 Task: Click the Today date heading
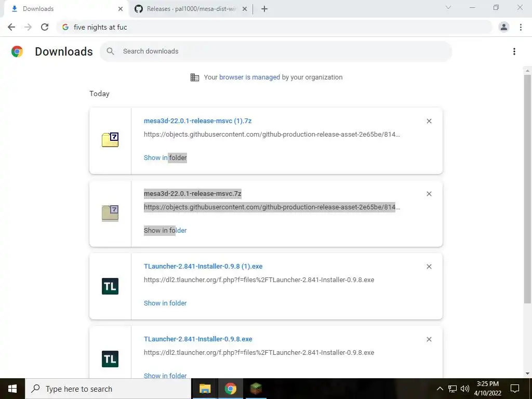click(99, 94)
